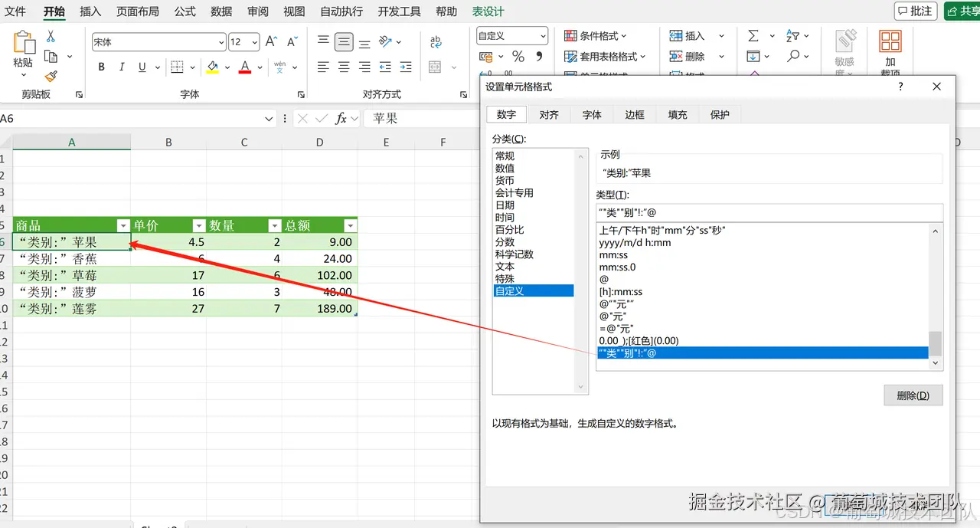Click the comma style icon
Screen dimensions: 980x528
click(x=539, y=57)
